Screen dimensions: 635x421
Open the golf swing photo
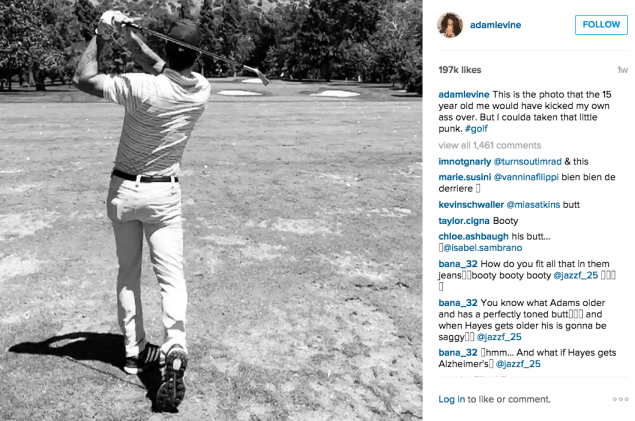coord(211,210)
